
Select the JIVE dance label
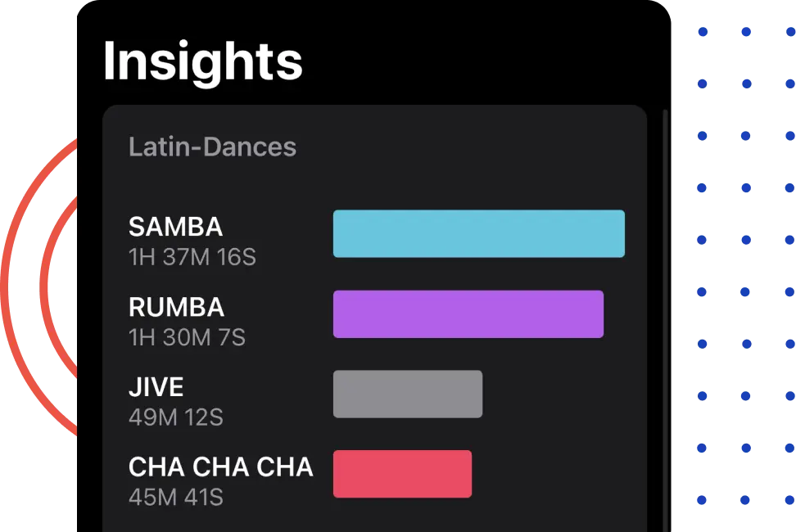[x=156, y=386]
